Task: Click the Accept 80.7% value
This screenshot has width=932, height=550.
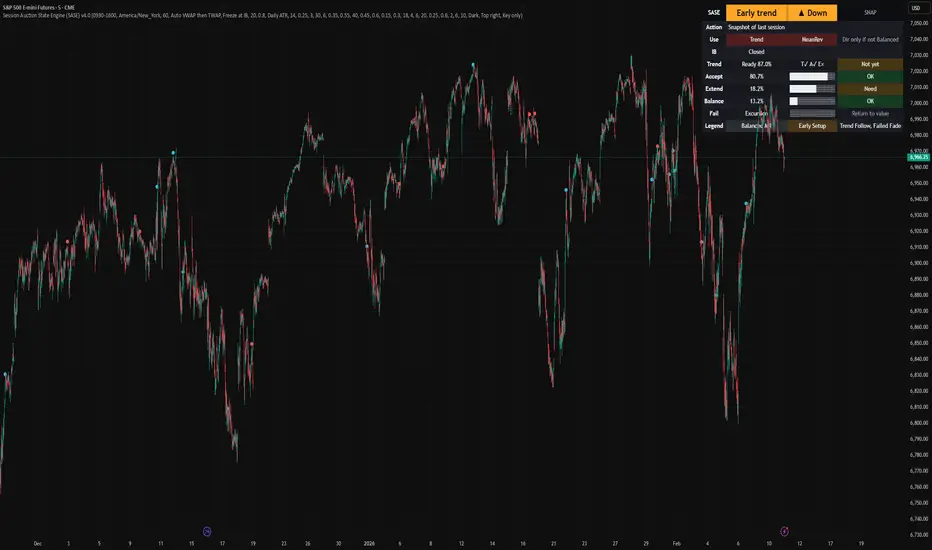Action: [x=756, y=77]
